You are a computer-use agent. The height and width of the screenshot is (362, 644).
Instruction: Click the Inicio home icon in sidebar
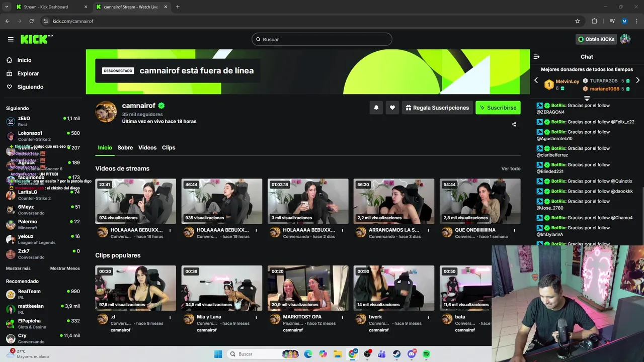tap(10, 60)
